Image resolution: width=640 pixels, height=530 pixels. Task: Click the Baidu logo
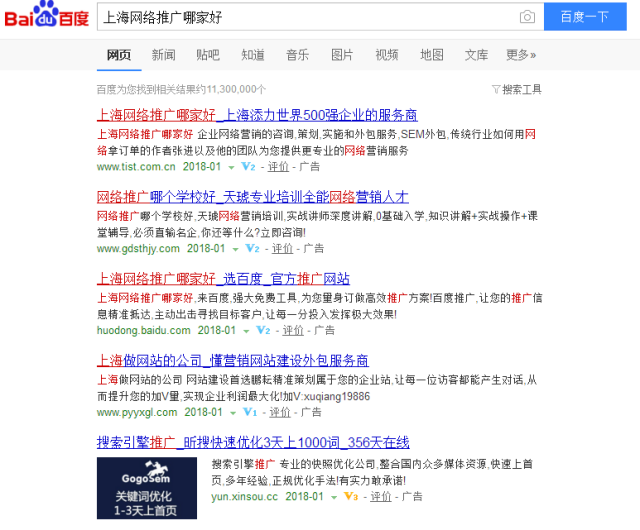pos(46,16)
